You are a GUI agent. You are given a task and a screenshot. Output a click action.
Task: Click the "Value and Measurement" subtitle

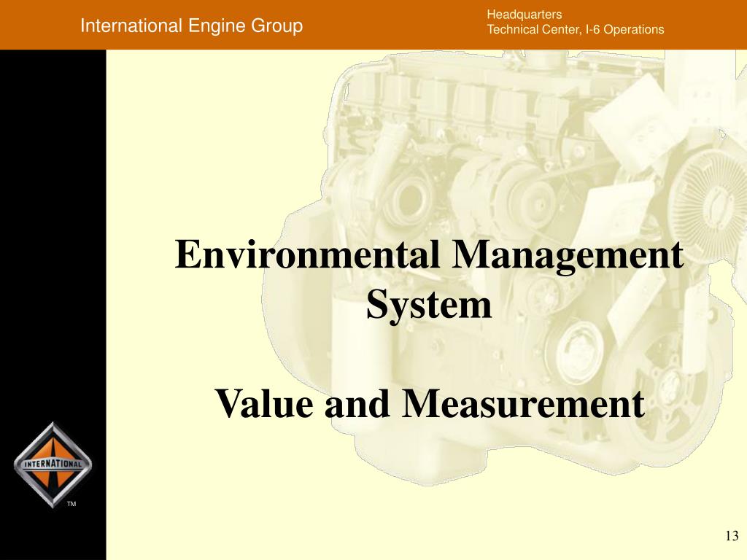coord(429,403)
